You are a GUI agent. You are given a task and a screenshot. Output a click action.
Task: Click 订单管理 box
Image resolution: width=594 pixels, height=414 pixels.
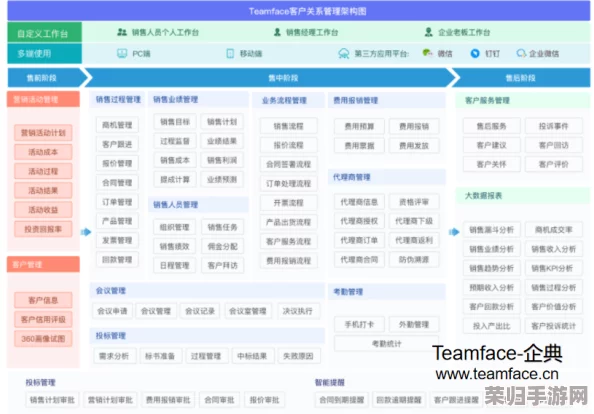117,202
